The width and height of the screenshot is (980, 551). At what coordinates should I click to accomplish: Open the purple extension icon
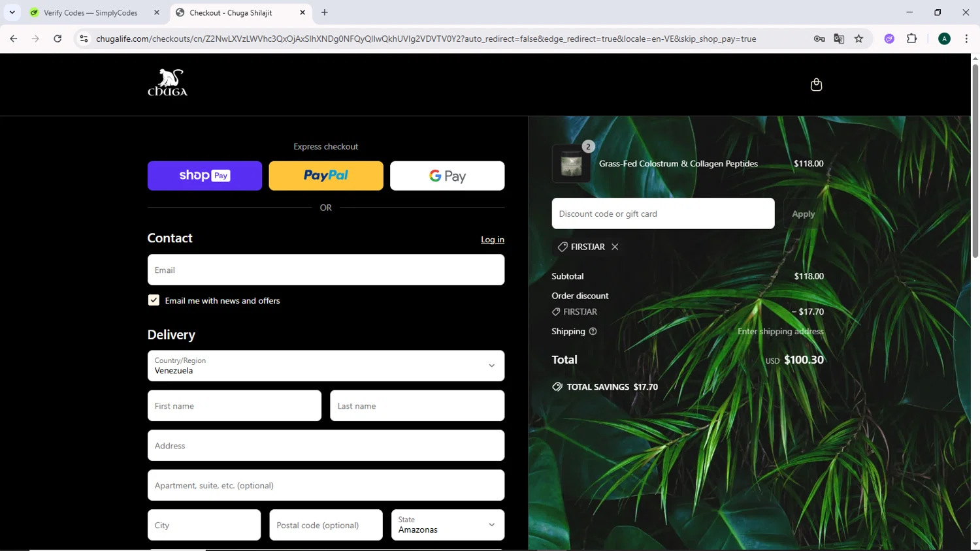pyautogui.click(x=889, y=39)
